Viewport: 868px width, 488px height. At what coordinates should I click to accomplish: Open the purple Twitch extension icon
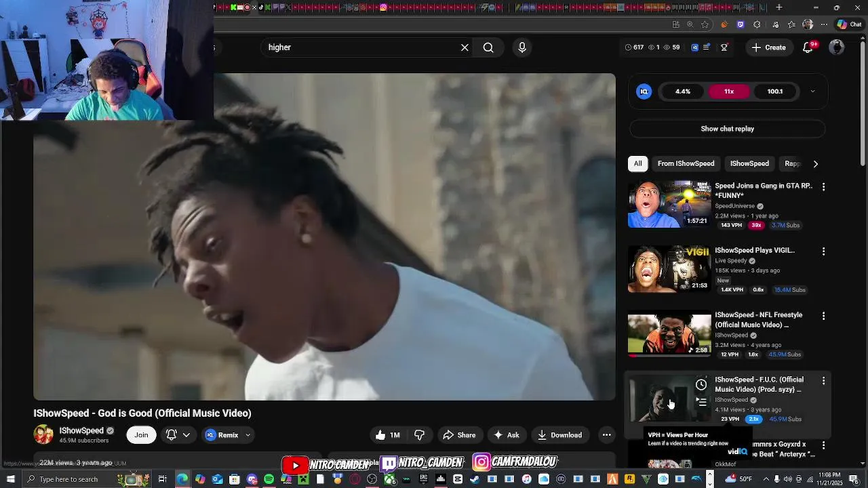click(x=741, y=24)
